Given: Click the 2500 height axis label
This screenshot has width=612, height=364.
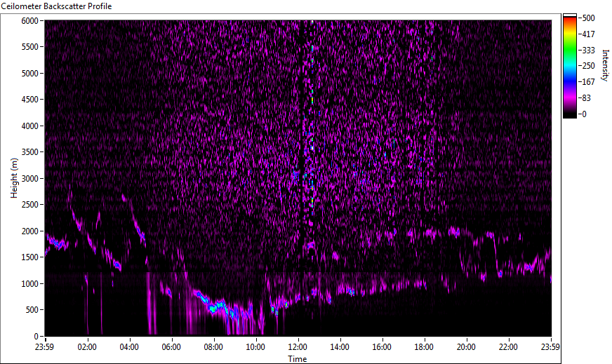Looking at the screenshot, I should 30,205.
